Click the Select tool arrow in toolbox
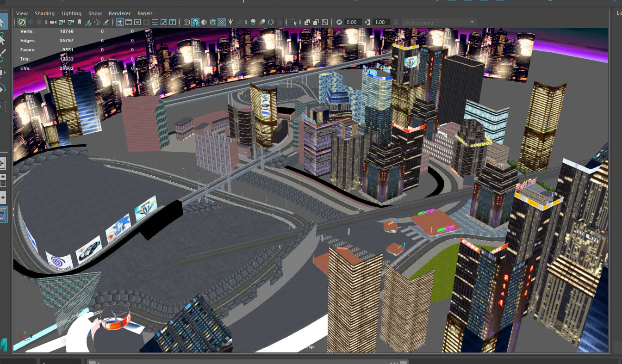Screen dimensions: 622x364 tap(2, 21)
